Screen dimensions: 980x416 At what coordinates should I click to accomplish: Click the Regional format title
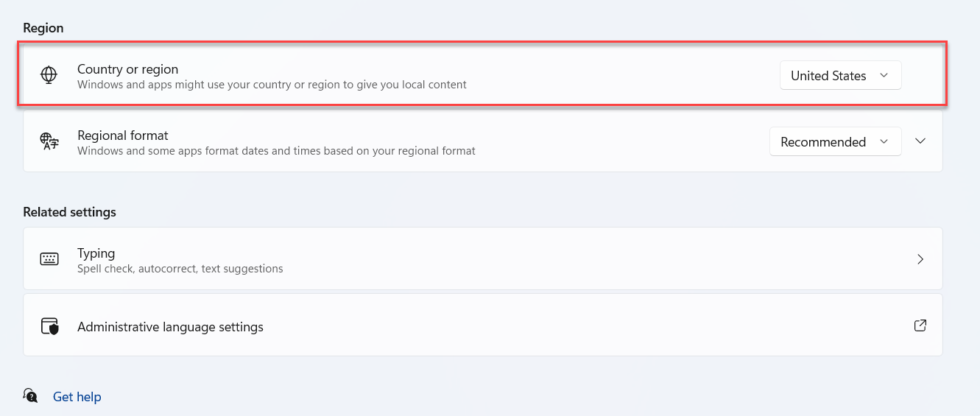(x=122, y=135)
